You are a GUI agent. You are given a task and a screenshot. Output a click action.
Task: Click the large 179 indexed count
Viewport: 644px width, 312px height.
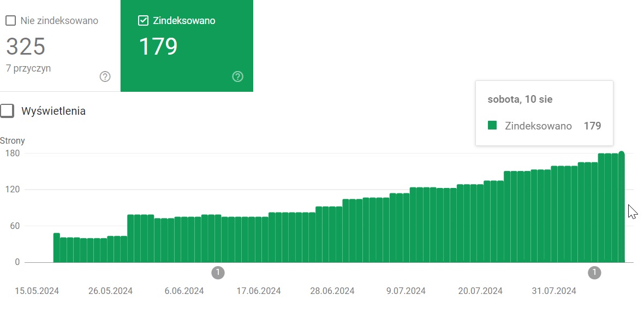click(158, 47)
